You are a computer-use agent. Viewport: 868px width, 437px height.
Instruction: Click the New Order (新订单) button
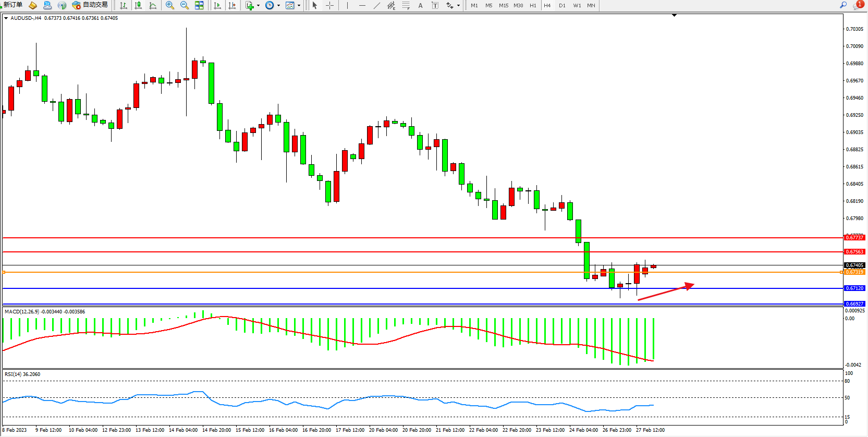pos(13,5)
